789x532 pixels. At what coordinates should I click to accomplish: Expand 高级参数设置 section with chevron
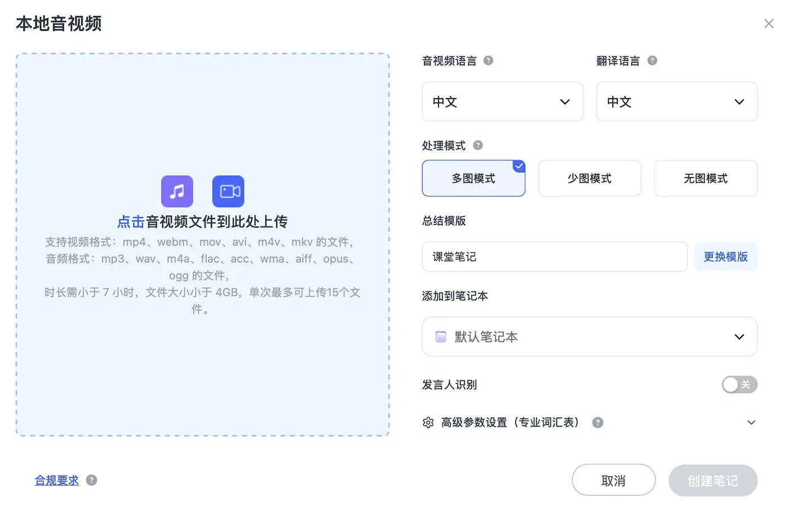751,423
